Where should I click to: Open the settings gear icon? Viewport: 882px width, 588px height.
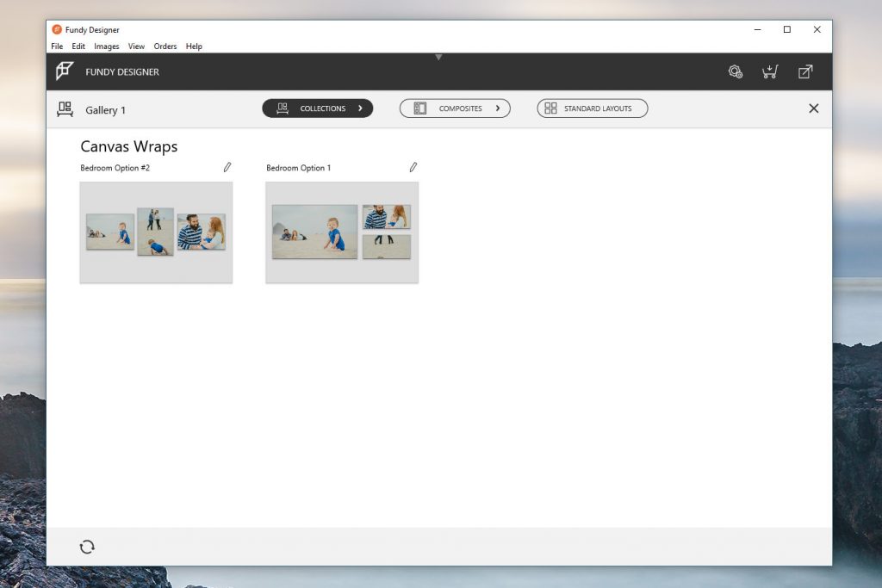736,71
